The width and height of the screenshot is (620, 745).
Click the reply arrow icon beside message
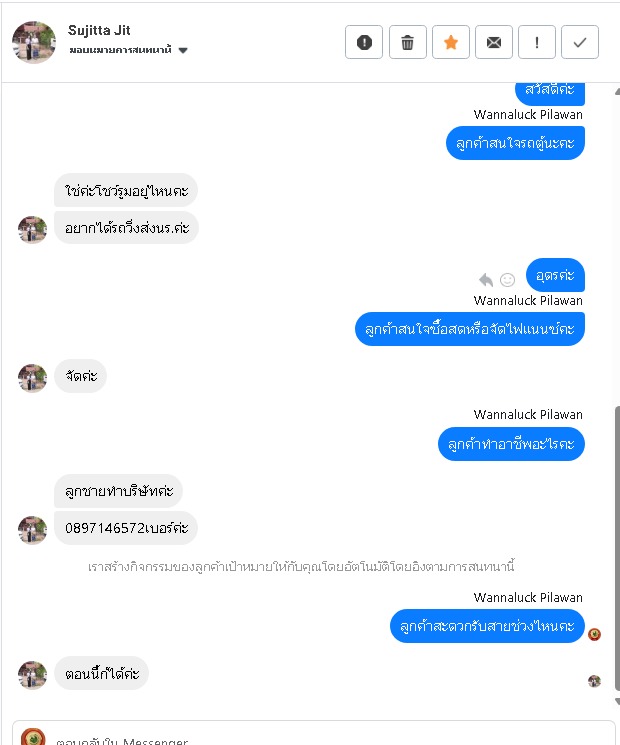click(486, 280)
